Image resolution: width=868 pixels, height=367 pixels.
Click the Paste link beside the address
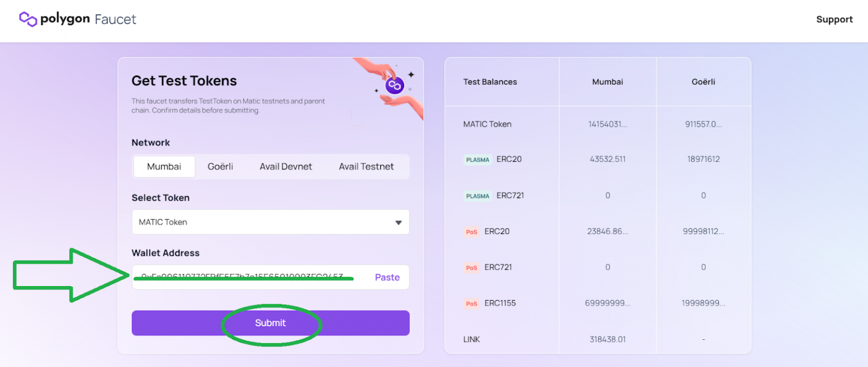pyautogui.click(x=387, y=277)
